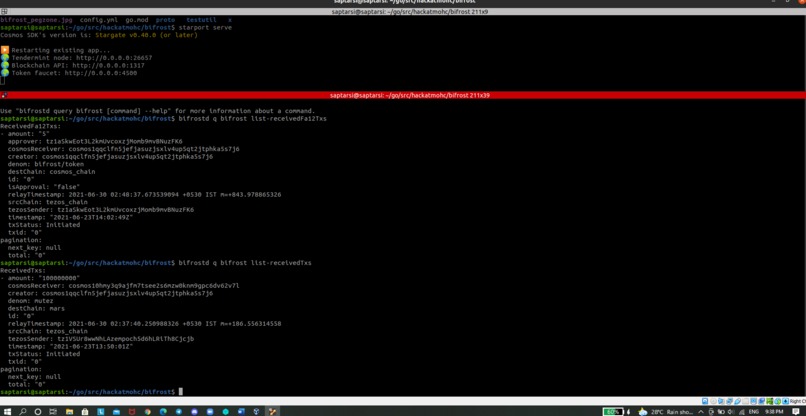Open Mail app envelope icon
The image size is (806, 416).
click(116, 412)
